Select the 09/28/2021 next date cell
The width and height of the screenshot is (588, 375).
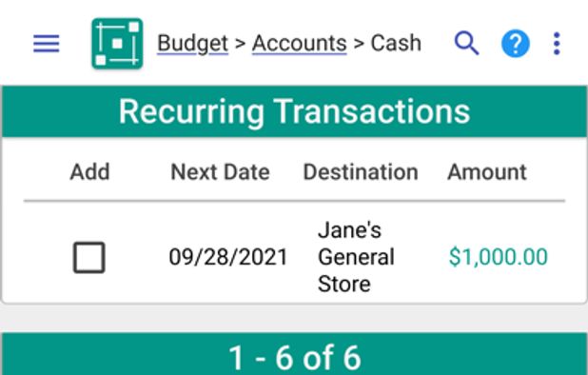(x=228, y=257)
